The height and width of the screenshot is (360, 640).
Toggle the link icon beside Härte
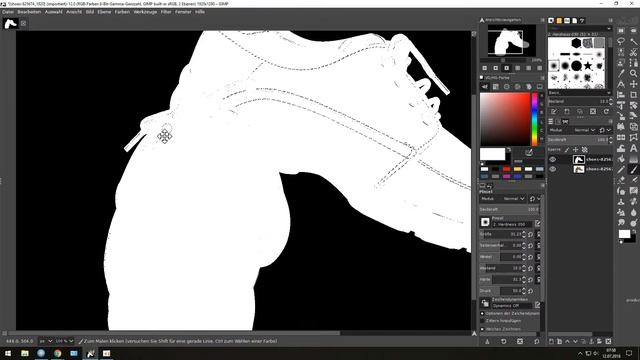[x=538, y=280]
